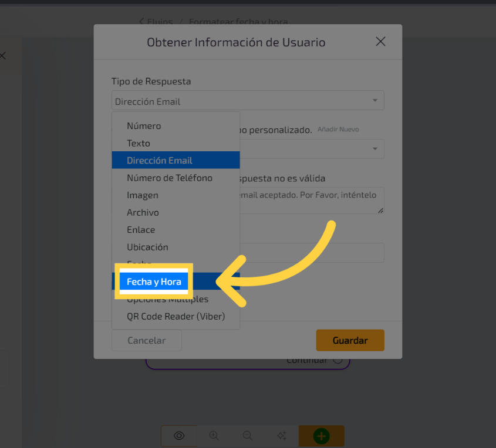Click the X icon on left panel
The image size is (496, 448).
pyautogui.click(x=3, y=56)
